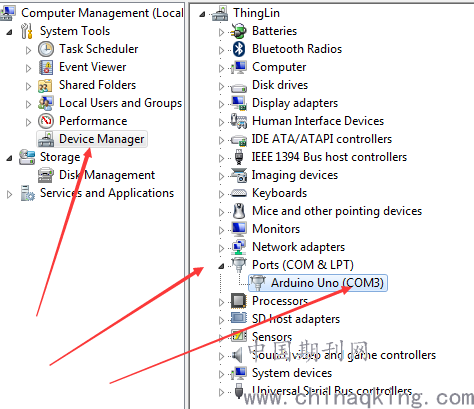
Task: Click the Monitors icon
Action: (x=239, y=229)
